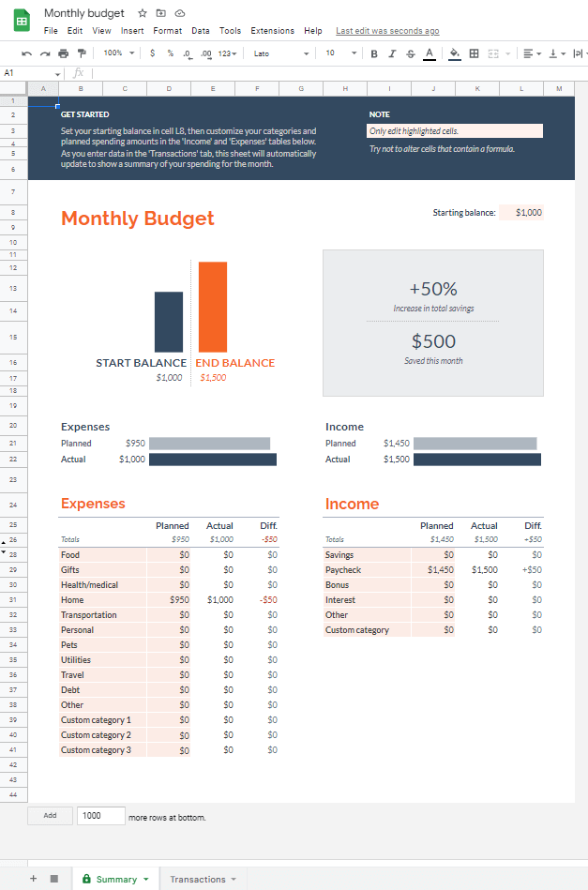Open horizontal align options
Image resolution: width=588 pixels, height=890 pixels.
(532, 53)
